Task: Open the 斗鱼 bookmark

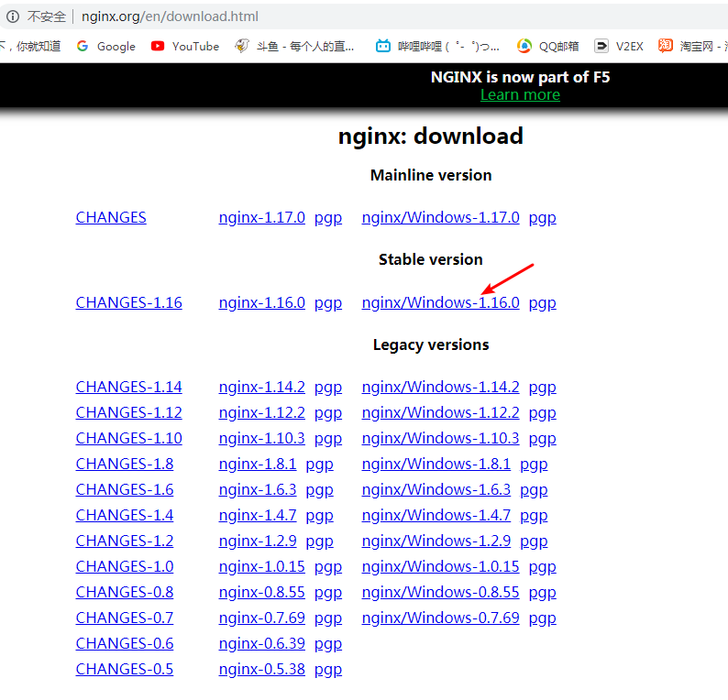Action: 294,47
